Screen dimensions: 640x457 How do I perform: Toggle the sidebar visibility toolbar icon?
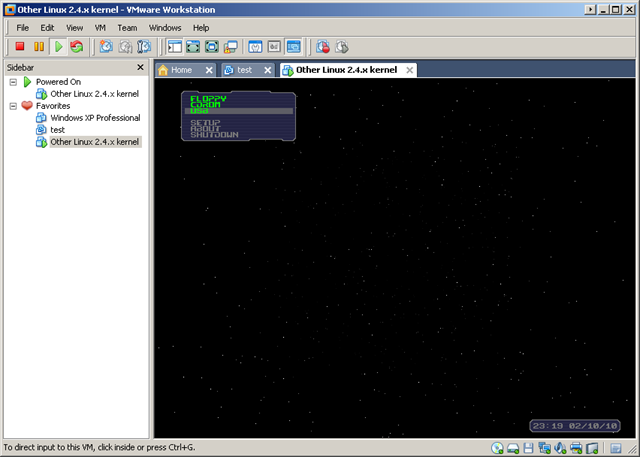[x=174, y=47]
